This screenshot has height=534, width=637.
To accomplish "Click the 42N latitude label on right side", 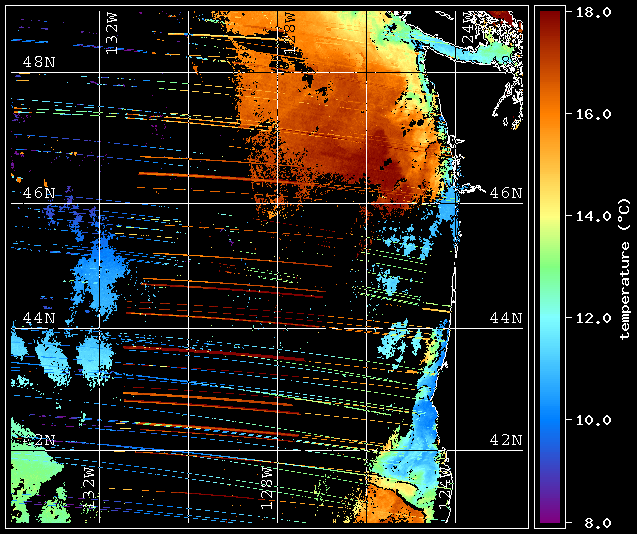I will [x=506, y=440].
